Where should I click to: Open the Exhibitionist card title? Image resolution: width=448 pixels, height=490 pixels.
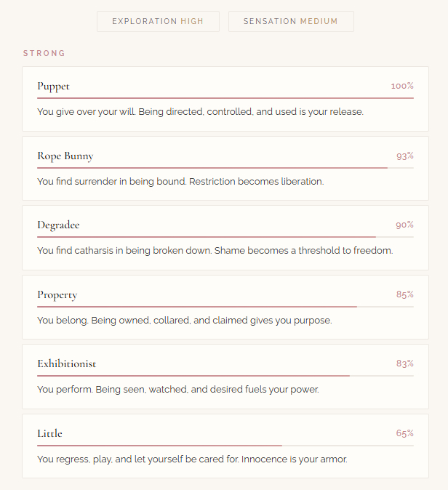tap(67, 364)
